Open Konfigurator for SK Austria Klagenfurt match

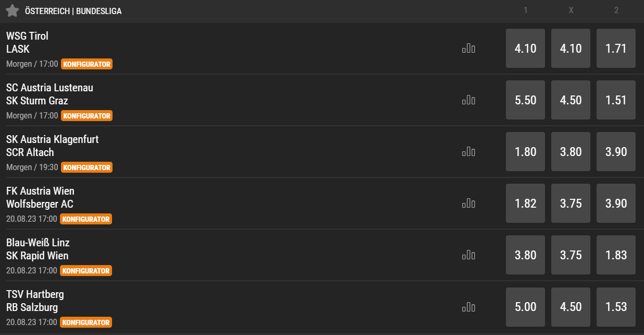[x=87, y=167]
